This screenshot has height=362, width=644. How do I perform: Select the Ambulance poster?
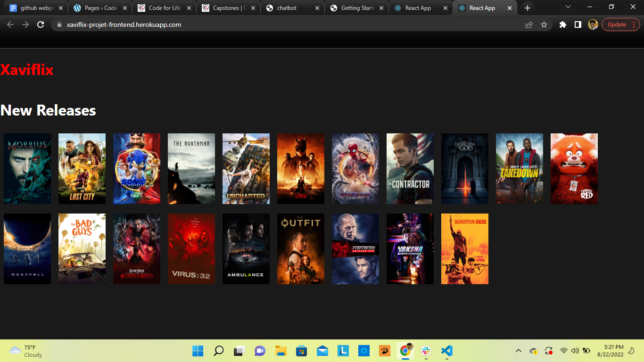[246, 249]
